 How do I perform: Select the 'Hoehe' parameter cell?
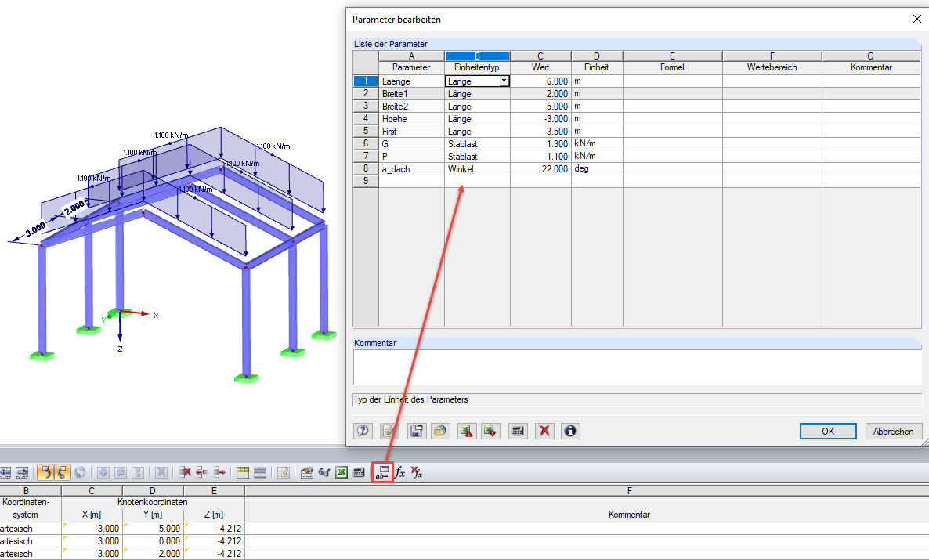coord(411,118)
